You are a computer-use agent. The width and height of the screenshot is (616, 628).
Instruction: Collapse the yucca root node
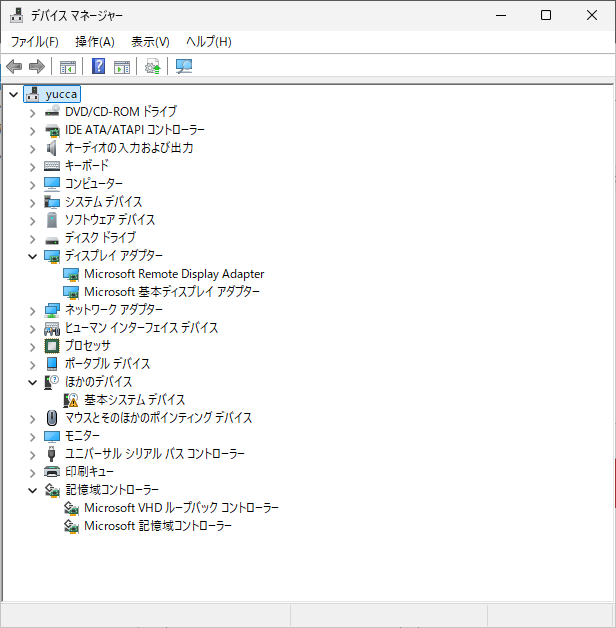pyautogui.click(x=14, y=95)
